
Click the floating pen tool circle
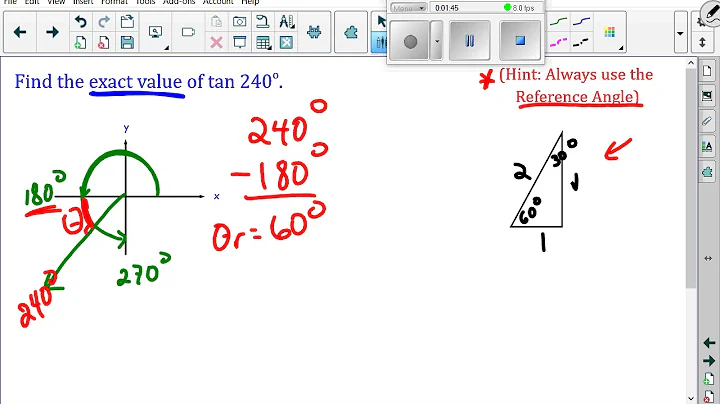pyautogui.click(x=711, y=13)
